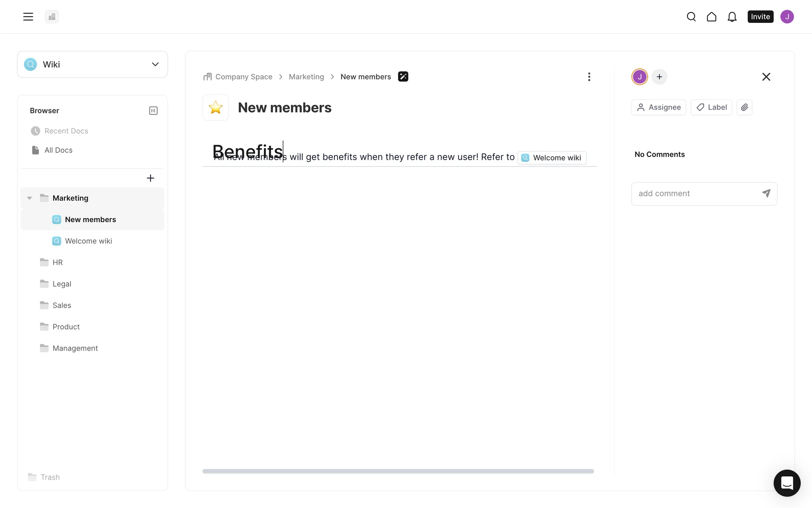812x508 pixels.
Task: Click the Invite button
Action: point(760,17)
